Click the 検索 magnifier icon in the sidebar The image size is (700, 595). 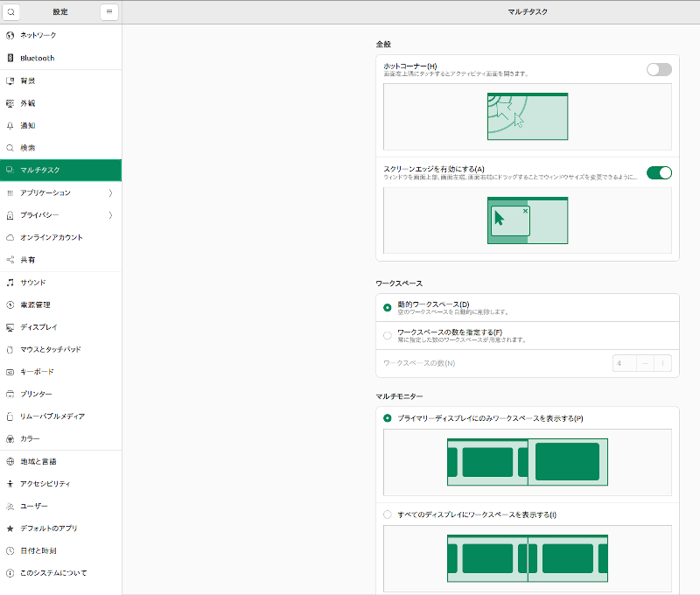pyautogui.click(x=10, y=148)
